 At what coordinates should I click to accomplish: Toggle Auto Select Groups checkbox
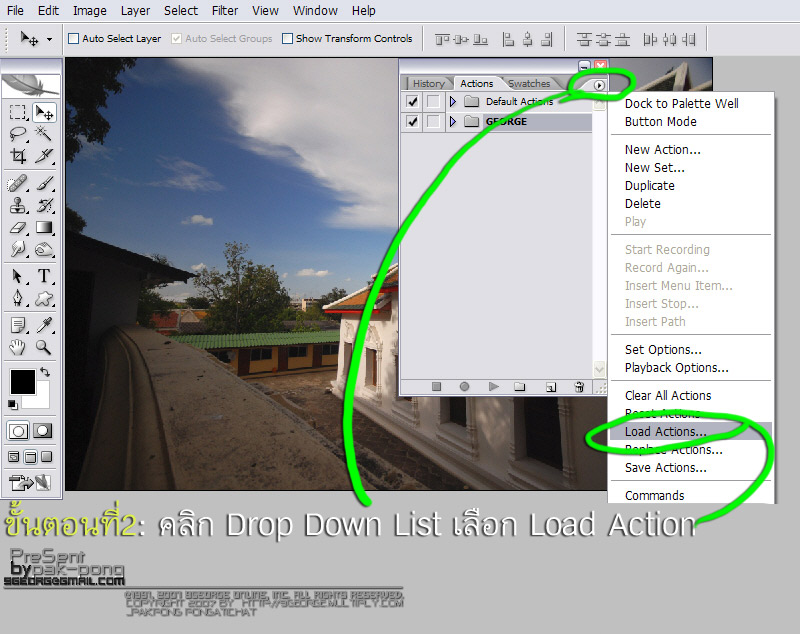tap(177, 38)
